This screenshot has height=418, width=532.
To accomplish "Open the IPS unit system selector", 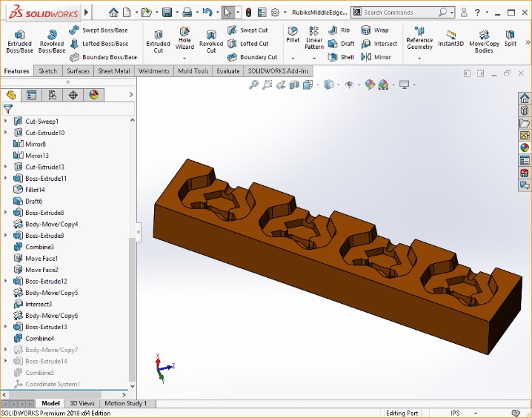I will [455, 414].
